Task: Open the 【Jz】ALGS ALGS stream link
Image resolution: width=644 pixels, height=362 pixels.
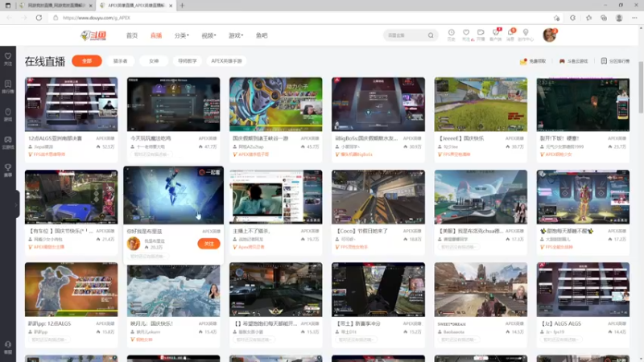Action: [560, 323]
